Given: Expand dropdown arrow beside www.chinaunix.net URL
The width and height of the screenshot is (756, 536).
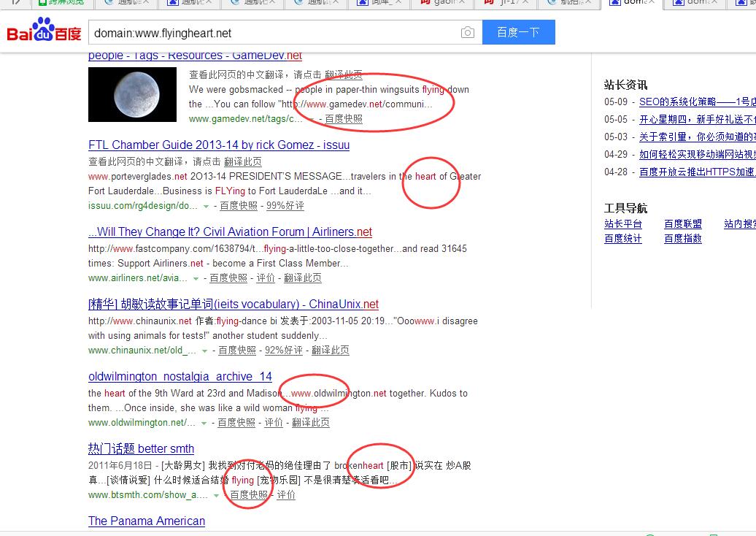Looking at the screenshot, I should click(204, 351).
